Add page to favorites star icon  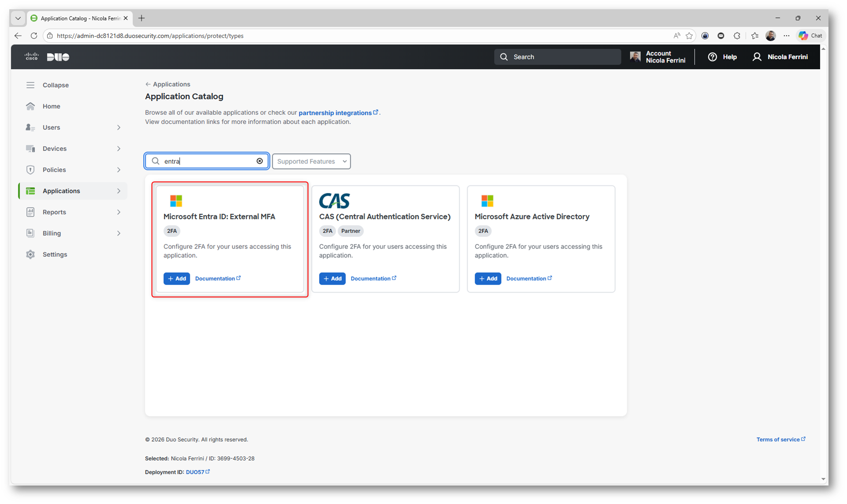pyautogui.click(x=689, y=36)
